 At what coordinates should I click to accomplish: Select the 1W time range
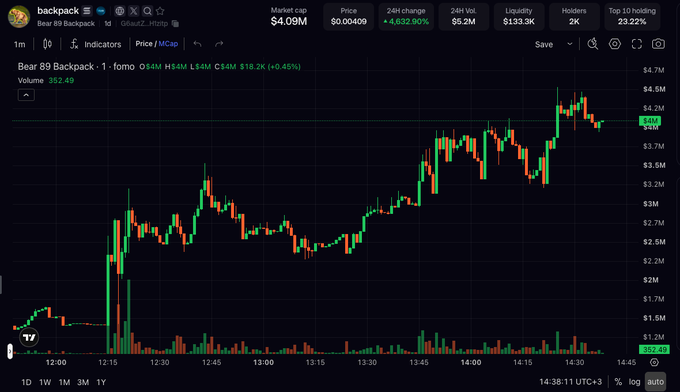point(45,382)
